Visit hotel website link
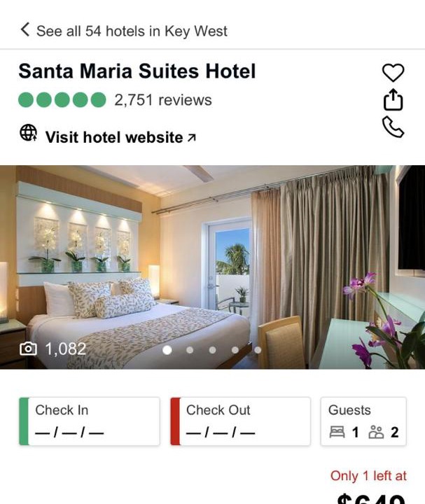This screenshot has width=425, height=504. click(x=120, y=137)
